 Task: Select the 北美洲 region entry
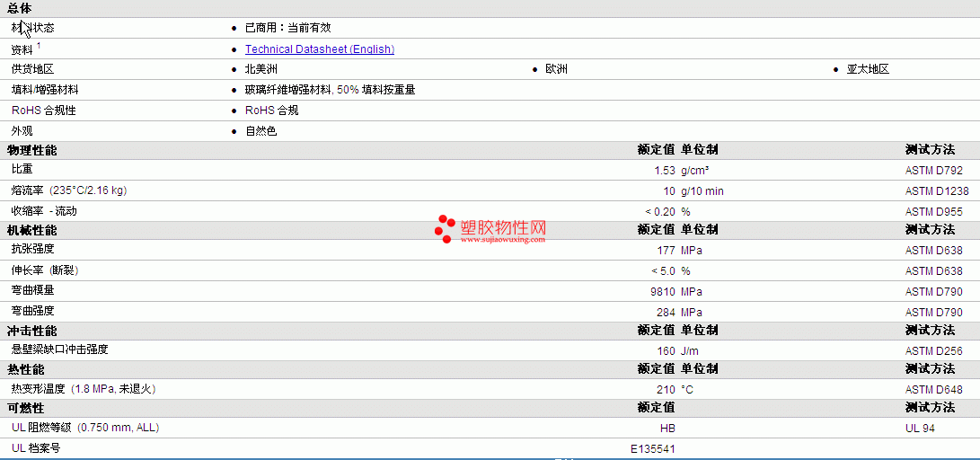(261, 69)
